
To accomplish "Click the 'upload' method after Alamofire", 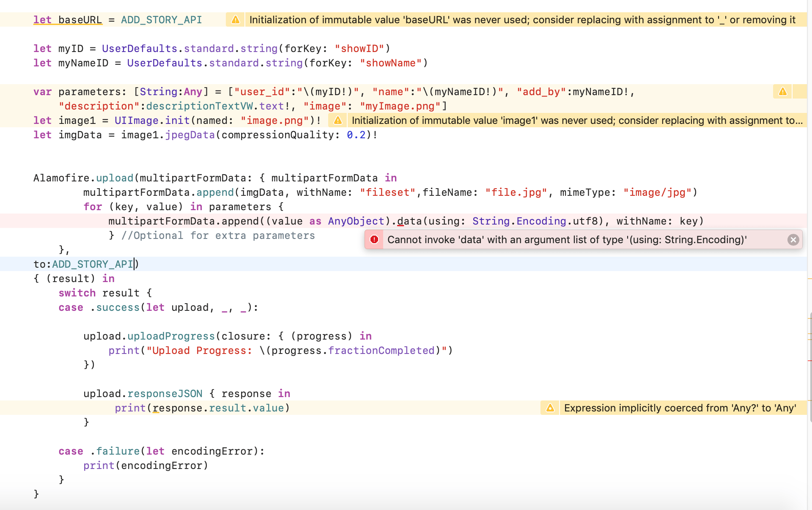I will click(x=115, y=178).
